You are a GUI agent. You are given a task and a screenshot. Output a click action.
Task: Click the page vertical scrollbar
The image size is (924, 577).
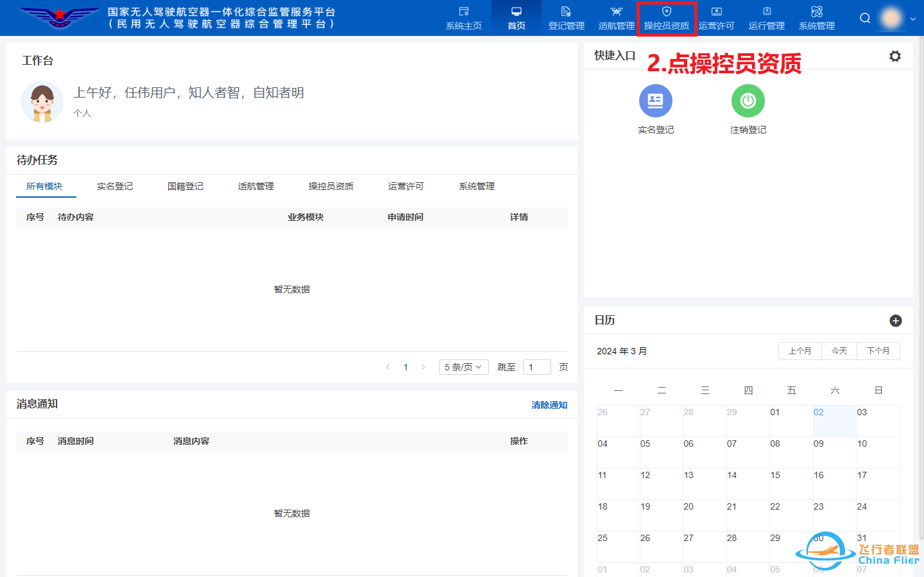click(921, 289)
